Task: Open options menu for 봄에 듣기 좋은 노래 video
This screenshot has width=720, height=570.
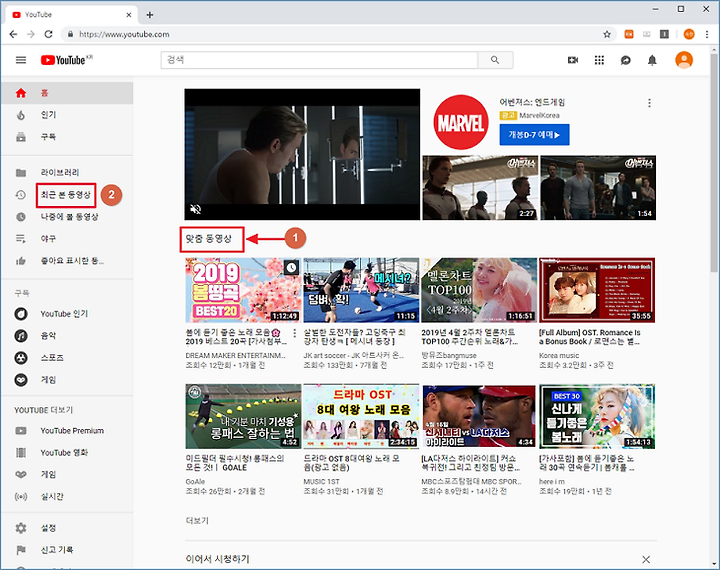Action: (294, 333)
